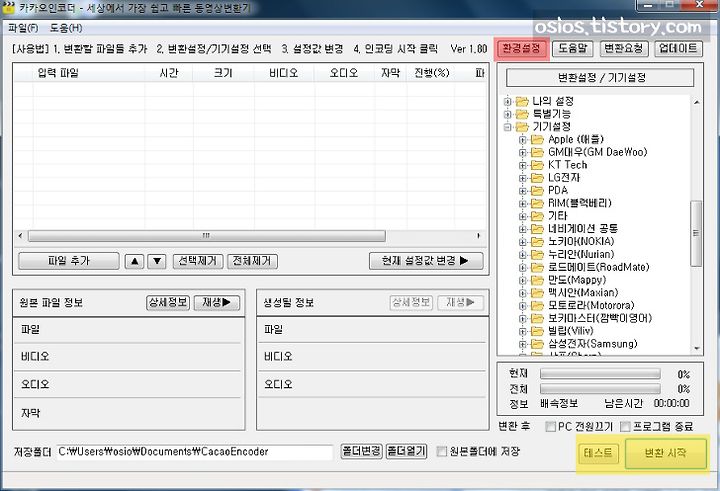This screenshot has height=491, width=720.
Task: Click file list scroll right arrow
Action: click(x=478, y=236)
